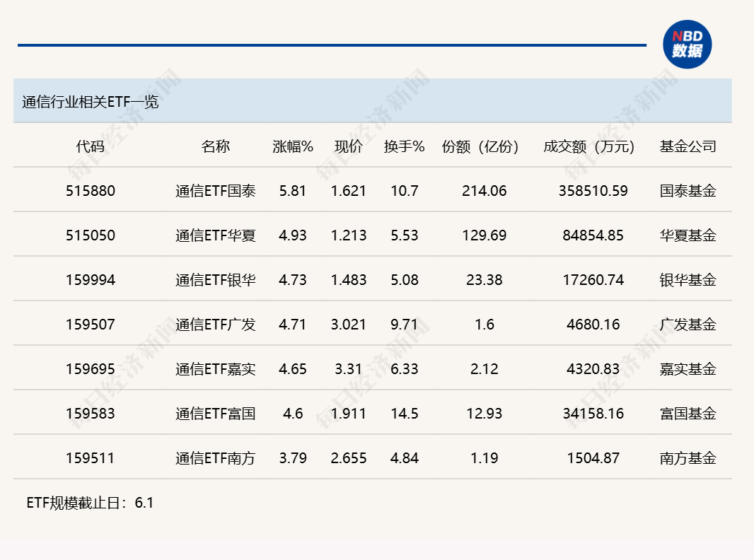Select turnover value 10.7
This screenshot has height=560, width=754.
pos(405,191)
